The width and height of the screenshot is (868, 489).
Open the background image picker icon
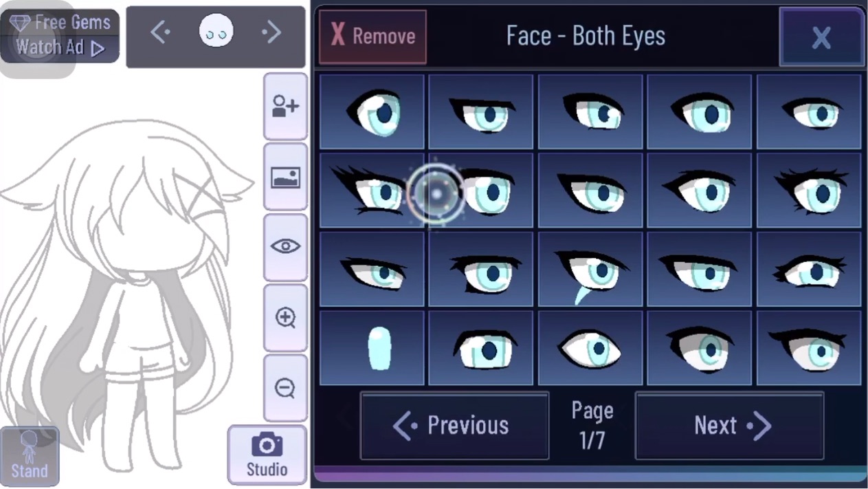click(x=285, y=177)
